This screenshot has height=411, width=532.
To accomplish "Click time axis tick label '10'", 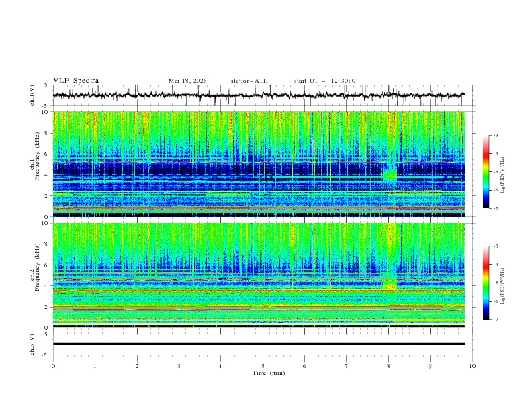I will click(472, 366).
